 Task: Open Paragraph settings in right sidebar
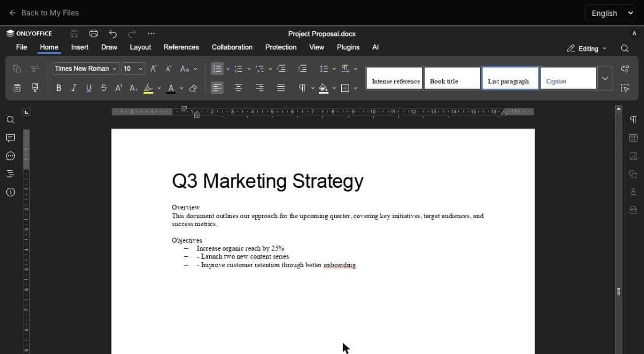tap(633, 119)
